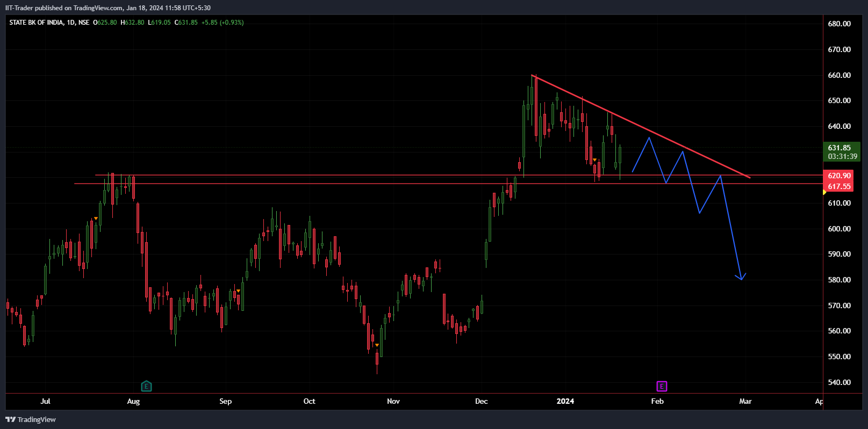Click the low value L619.05
The image size is (868, 429).
[160, 23]
